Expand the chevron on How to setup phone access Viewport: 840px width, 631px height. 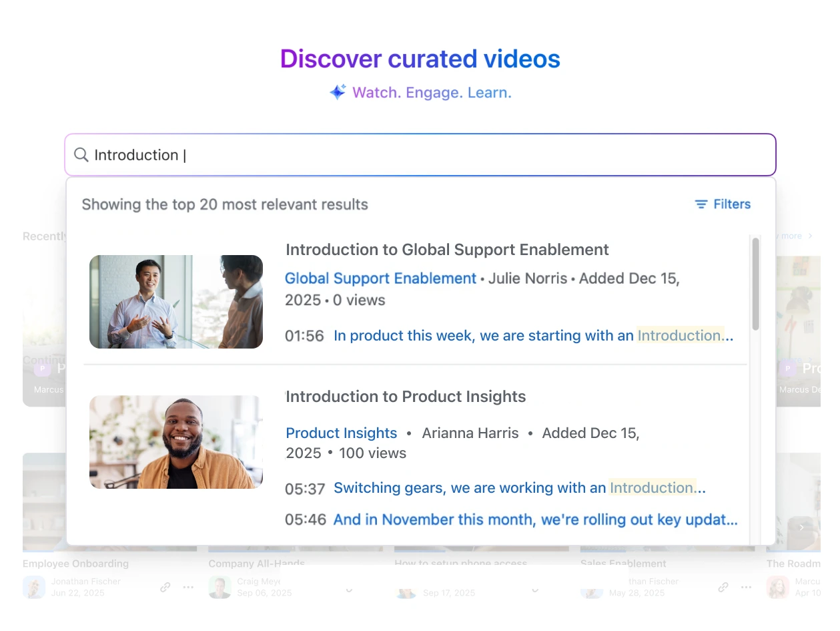coord(534,590)
